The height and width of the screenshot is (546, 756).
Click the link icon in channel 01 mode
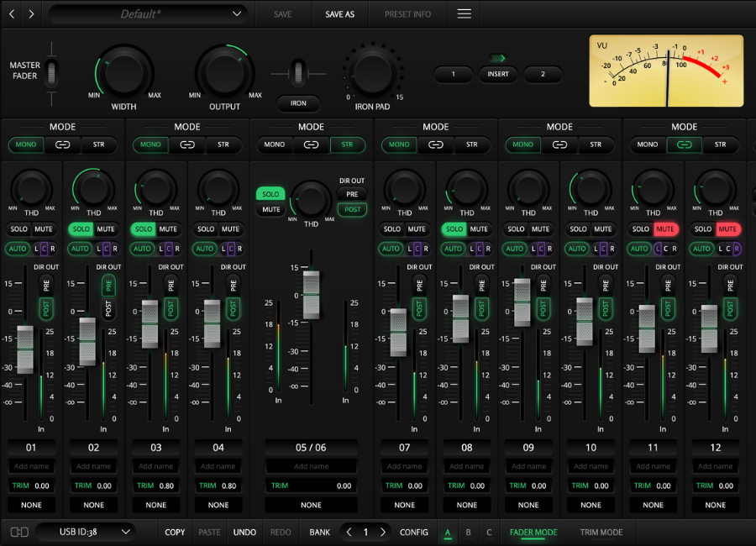[62, 144]
